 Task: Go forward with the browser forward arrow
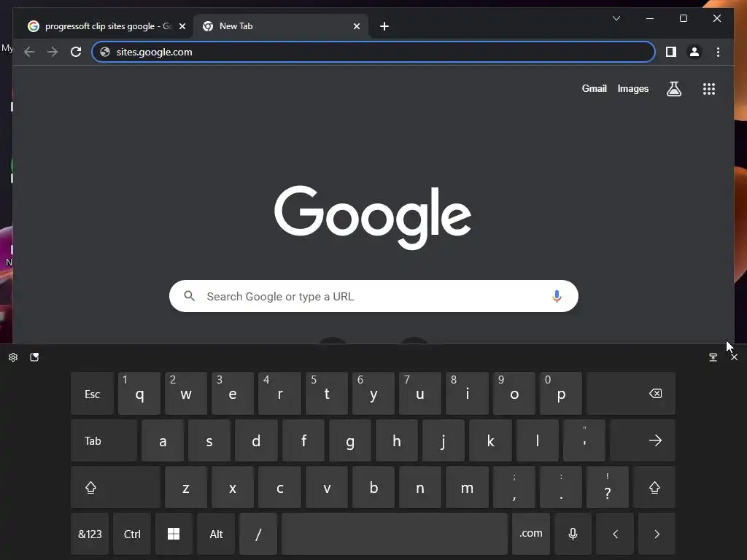[x=53, y=52]
